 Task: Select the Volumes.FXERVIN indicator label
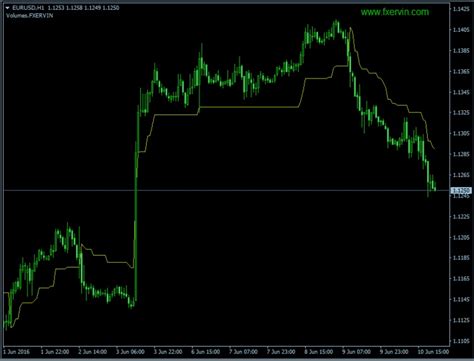[x=29, y=15]
